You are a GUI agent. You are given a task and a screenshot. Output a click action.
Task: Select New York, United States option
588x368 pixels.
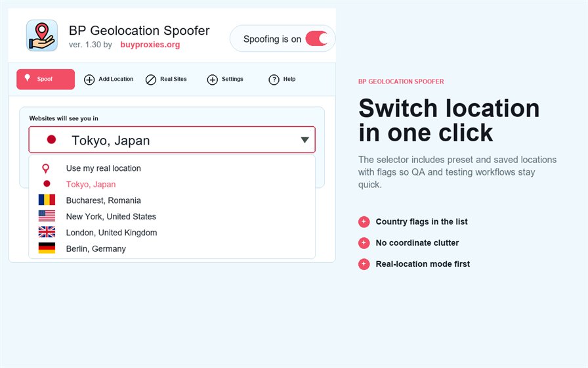click(x=172, y=216)
